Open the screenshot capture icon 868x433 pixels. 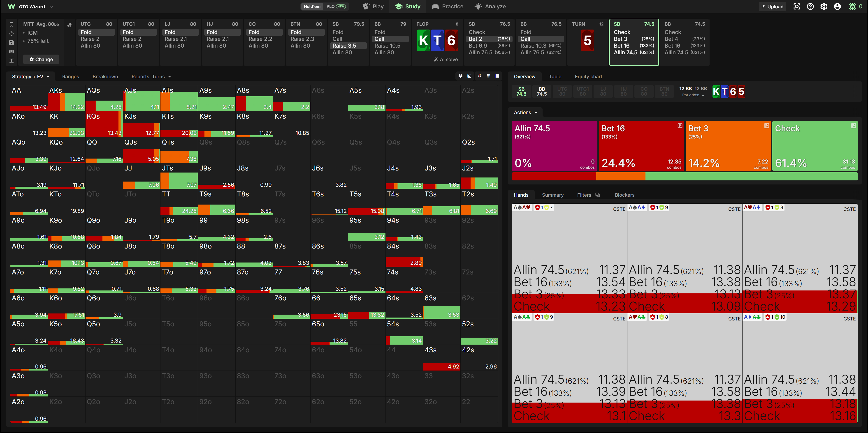coord(796,6)
